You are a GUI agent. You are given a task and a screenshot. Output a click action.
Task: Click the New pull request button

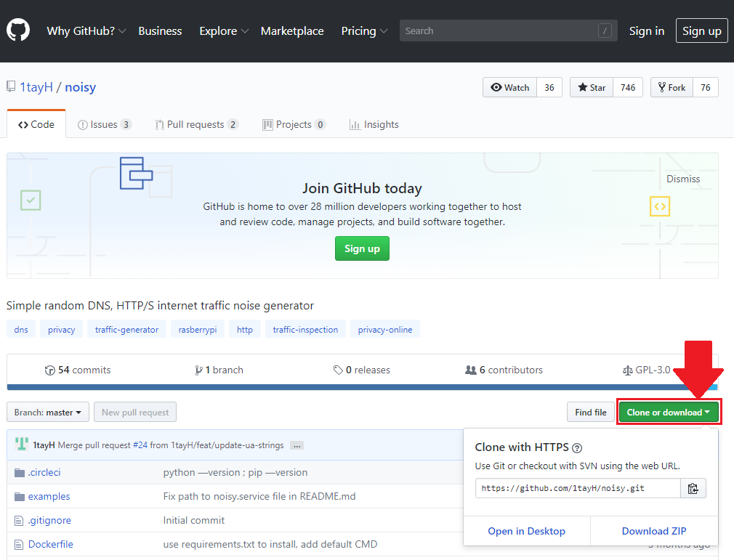click(x=135, y=412)
